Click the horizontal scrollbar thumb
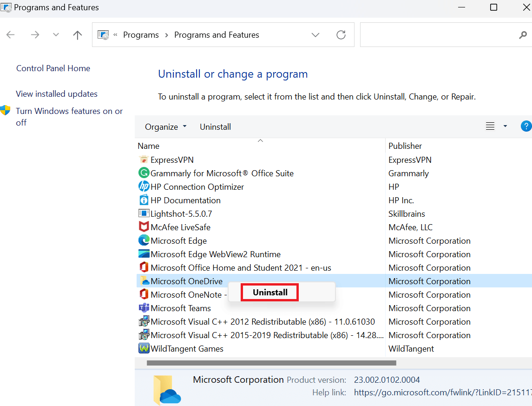 pos(271,363)
